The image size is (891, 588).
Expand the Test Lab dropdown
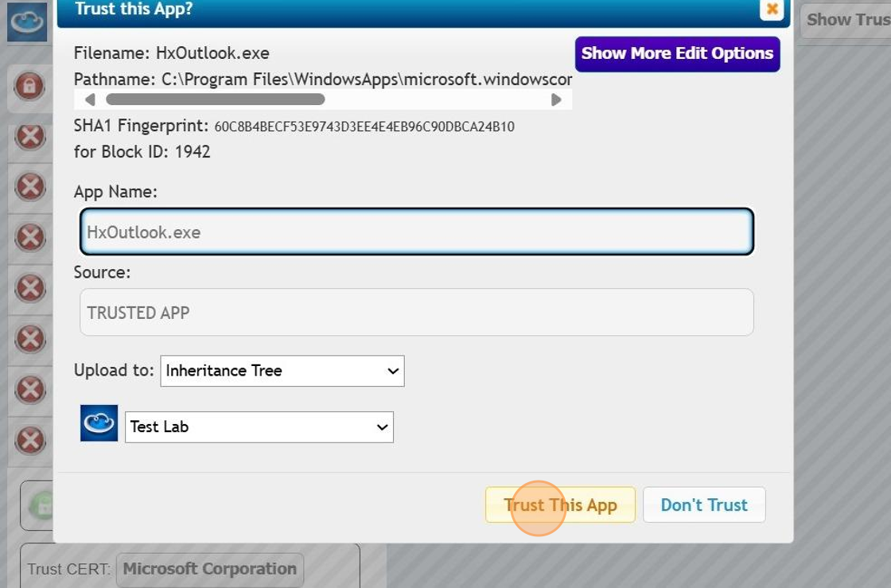point(259,427)
